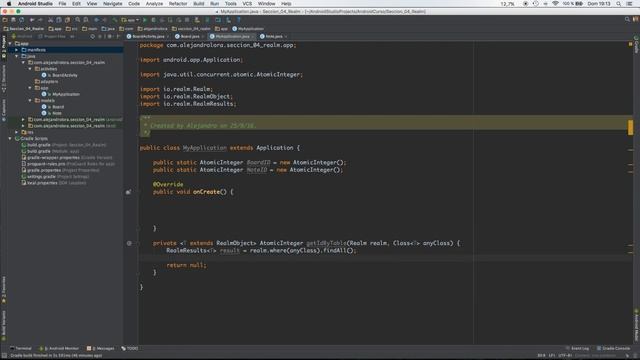Image resolution: width=640 pixels, height=360 pixels.
Task: Click macOS Spotlight search icon
Action: tap(619, 4)
